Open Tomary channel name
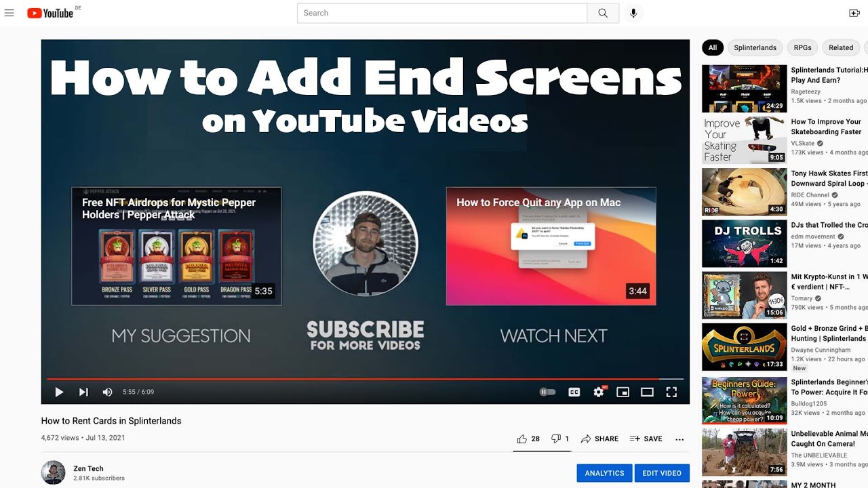This screenshot has width=868, height=488. point(802,298)
